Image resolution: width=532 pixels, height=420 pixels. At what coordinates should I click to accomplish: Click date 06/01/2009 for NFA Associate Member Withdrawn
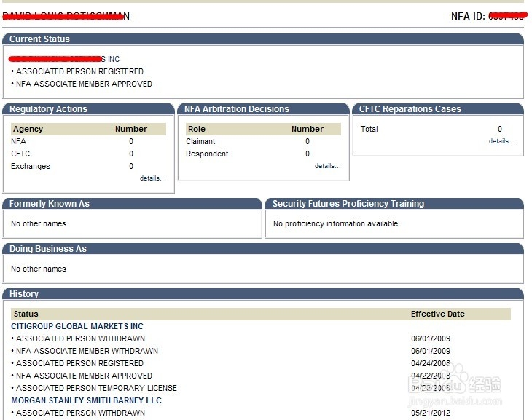(431, 351)
